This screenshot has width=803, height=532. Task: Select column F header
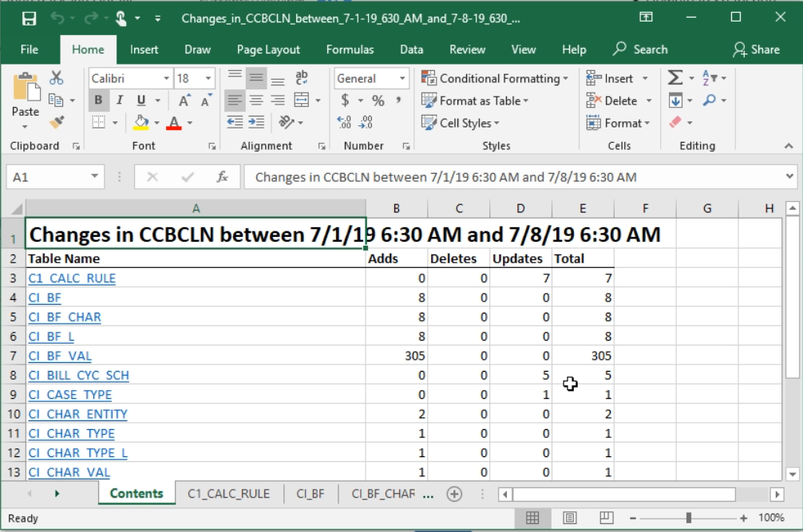pos(645,208)
